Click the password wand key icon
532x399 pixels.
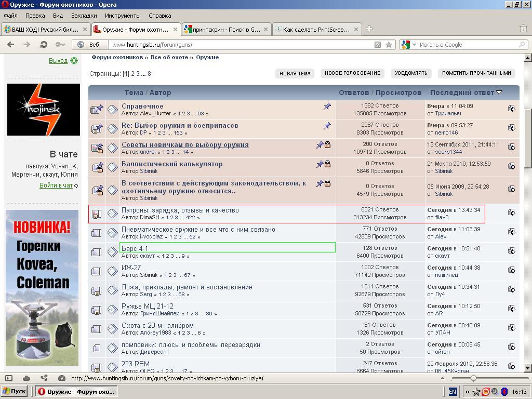[x=60, y=45]
